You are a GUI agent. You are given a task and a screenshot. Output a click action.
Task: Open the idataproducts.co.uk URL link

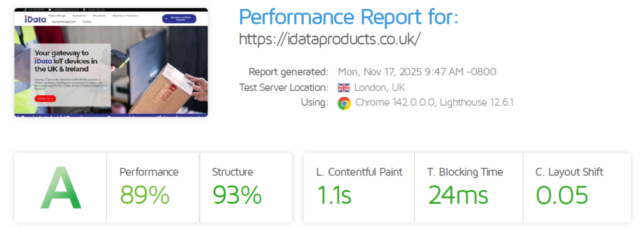(330, 39)
